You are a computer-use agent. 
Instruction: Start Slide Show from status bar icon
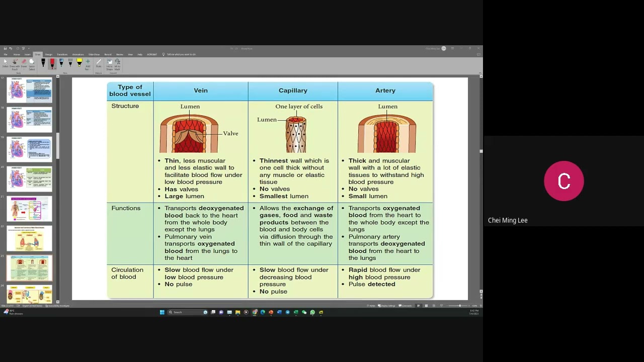click(442, 306)
